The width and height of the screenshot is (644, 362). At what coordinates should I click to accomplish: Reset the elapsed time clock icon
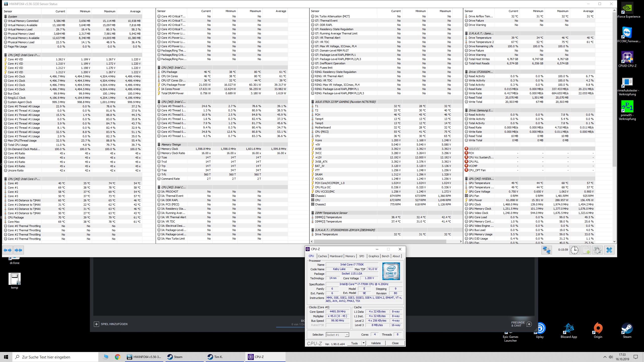pos(575,250)
